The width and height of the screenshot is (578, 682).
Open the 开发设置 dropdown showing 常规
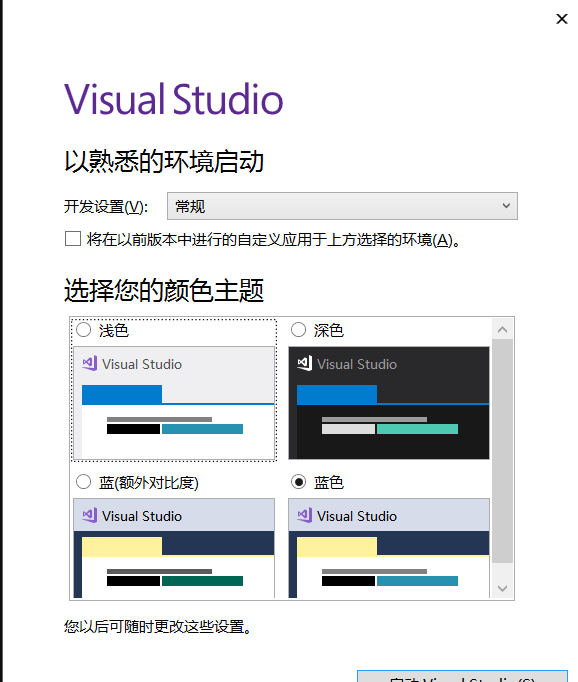pyautogui.click(x=342, y=206)
